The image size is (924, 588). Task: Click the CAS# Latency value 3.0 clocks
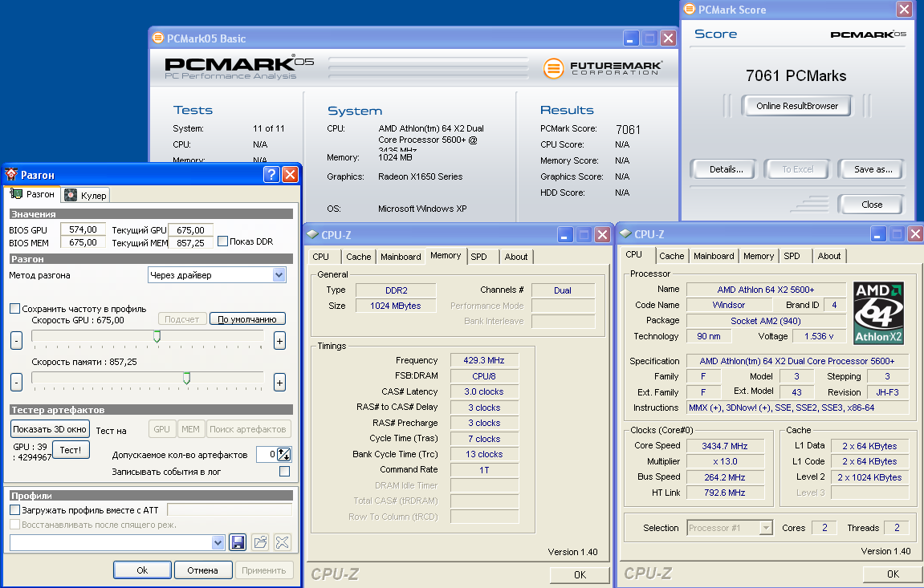484,391
